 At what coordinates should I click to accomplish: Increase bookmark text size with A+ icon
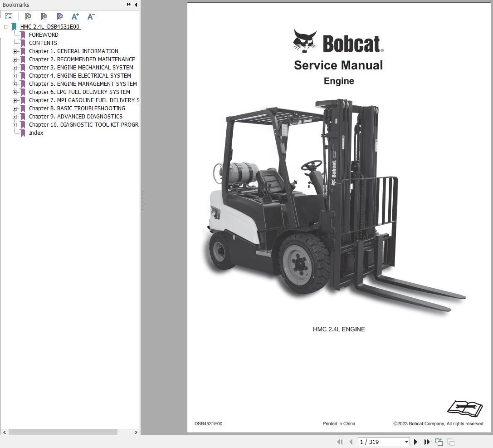[75, 16]
